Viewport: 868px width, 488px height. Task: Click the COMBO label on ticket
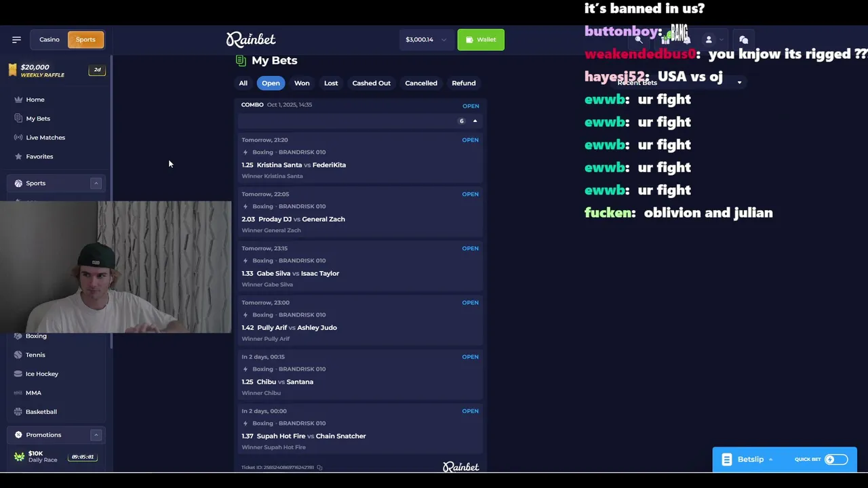tap(252, 105)
